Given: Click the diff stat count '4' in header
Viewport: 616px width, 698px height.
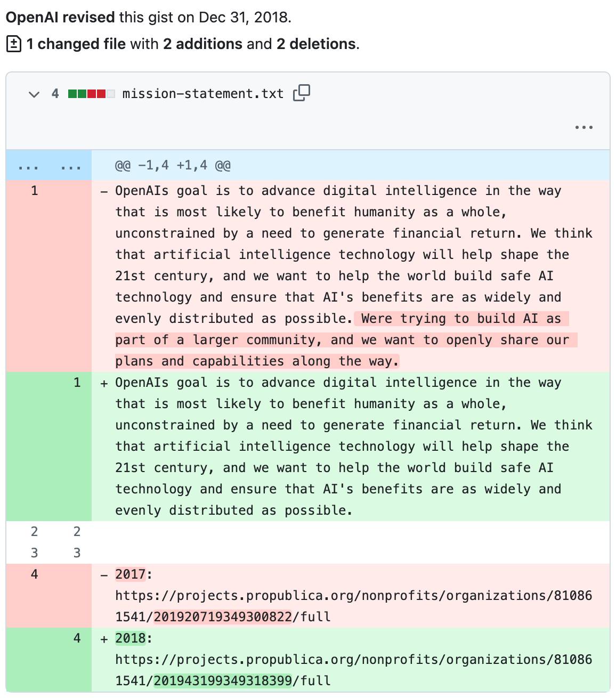Looking at the screenshot, I should 55,94.
